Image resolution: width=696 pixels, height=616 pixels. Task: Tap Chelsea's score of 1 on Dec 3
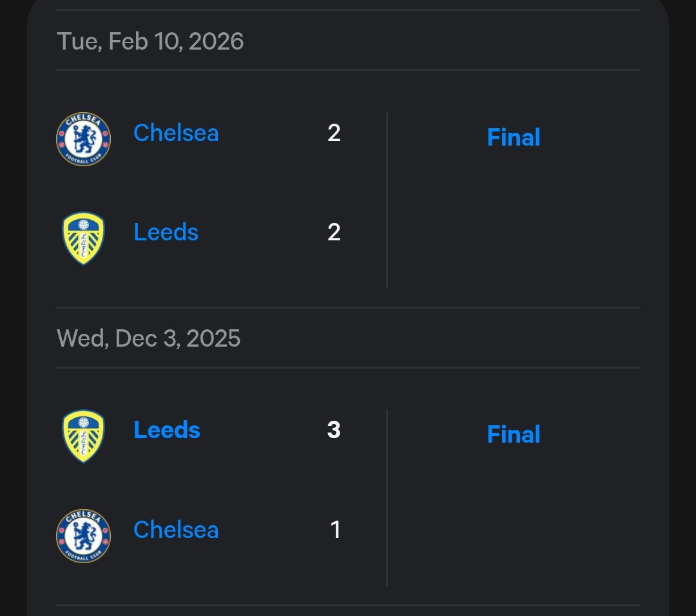(x=335, y=530)
